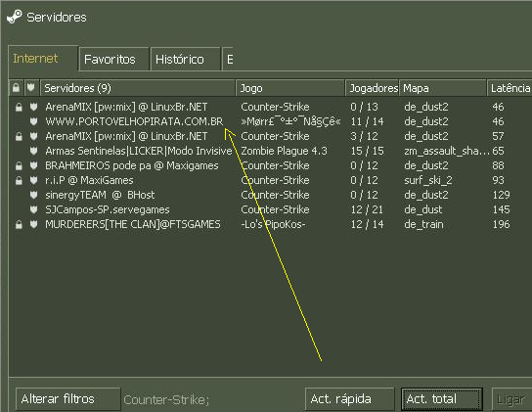Sort by the Latência column header
The width and height of the screenshot is (532, 412).
click(510, 88)
